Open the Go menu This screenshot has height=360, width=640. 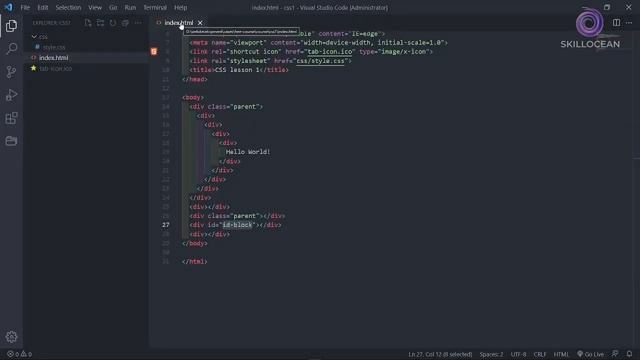click(113, 7)
